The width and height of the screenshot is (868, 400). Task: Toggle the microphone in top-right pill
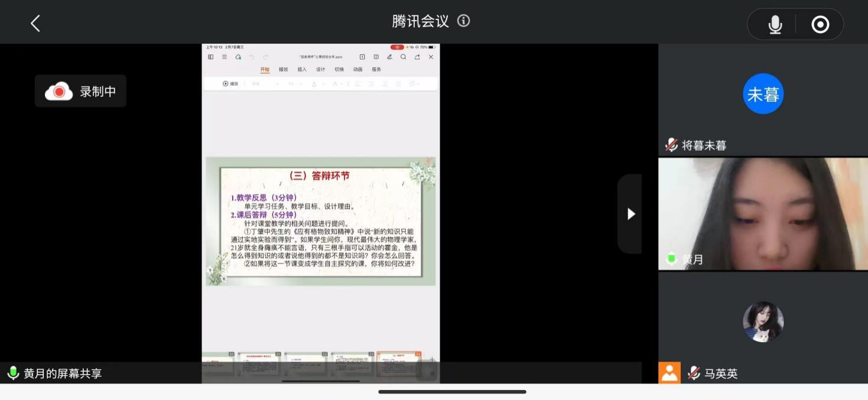[775, 24]
